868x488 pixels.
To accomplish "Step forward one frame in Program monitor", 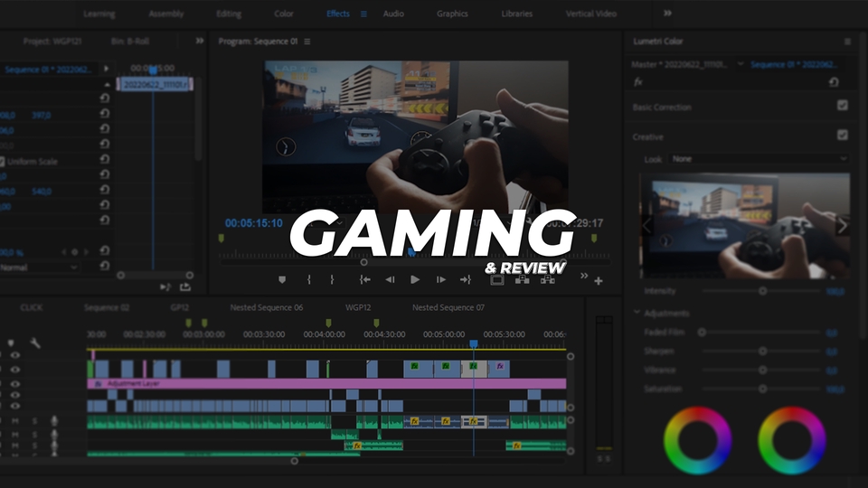I will point(440,280).
